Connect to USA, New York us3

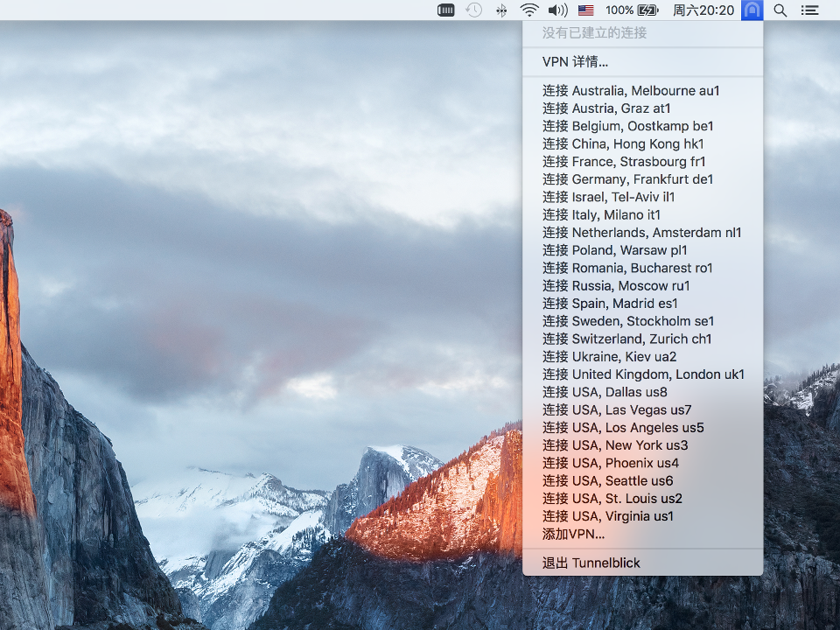click(x=643, y=445)
